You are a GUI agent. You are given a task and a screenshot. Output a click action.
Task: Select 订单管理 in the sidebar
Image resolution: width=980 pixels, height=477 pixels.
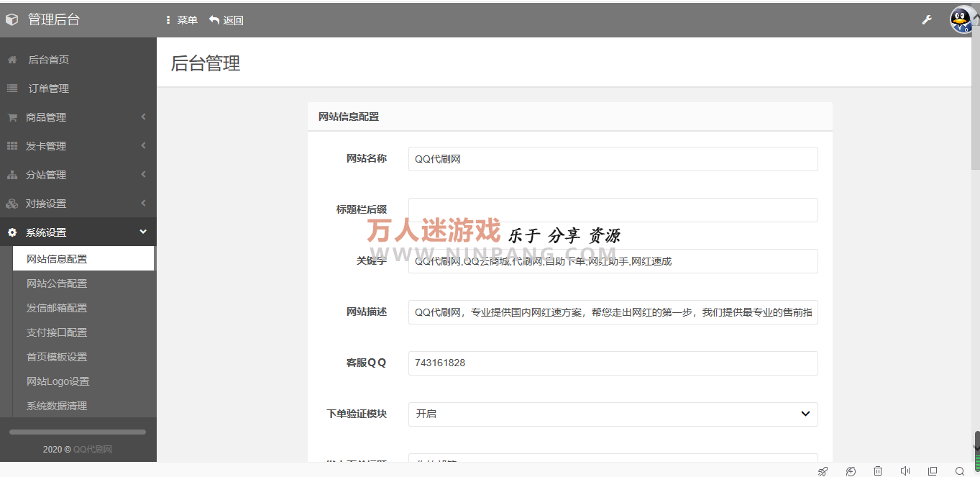click(x=47, y=88)
